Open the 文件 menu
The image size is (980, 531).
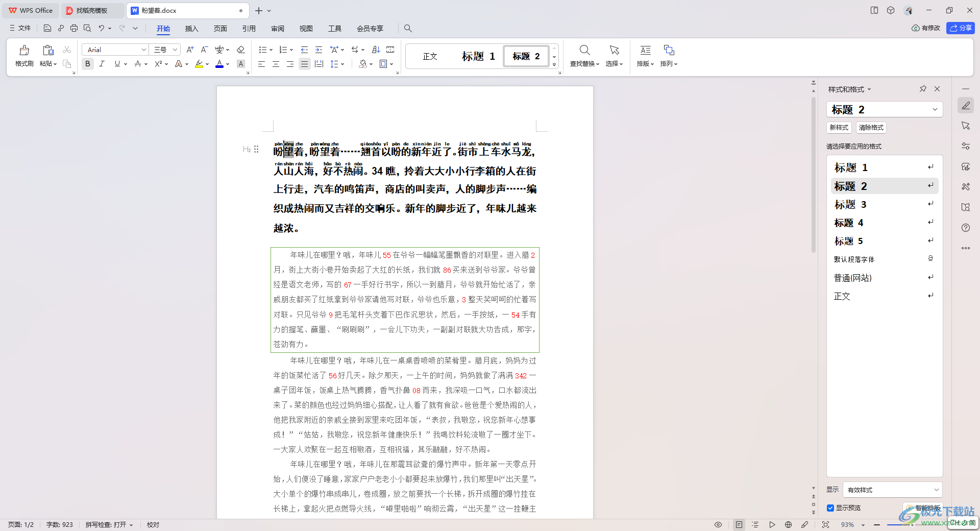pos(20,28)
